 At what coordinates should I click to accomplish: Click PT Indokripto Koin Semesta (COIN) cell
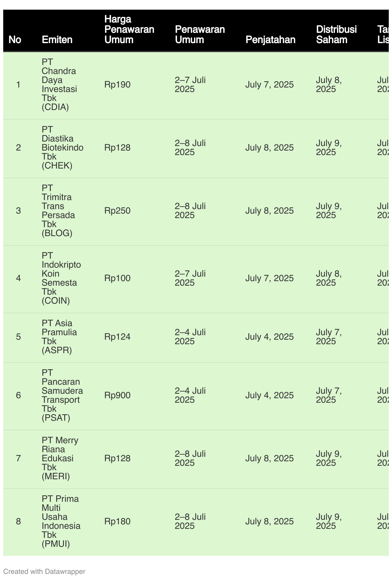click(61, 278)
